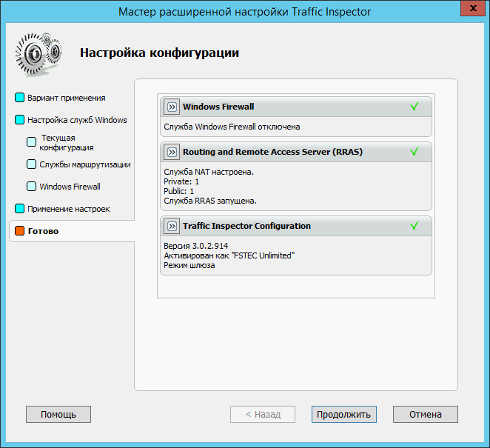Click the Отмена button

(426, 414)
